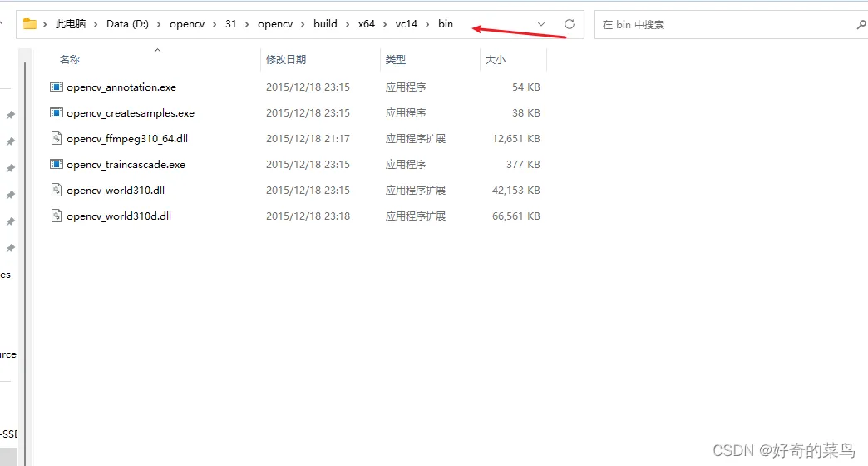Viewport: 868px width, 466px height.
Task: Click the 2015/12/18 23:18 date cell
Action: tap(308, 216)
